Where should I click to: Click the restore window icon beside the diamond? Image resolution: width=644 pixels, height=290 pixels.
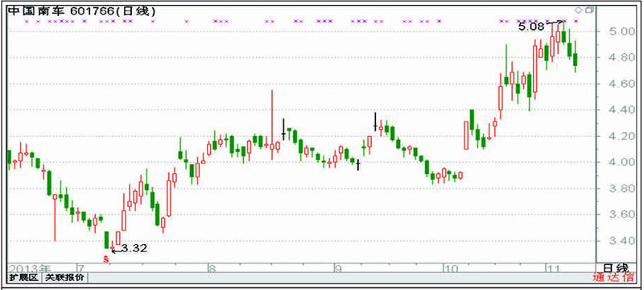[x=589, y=10]
